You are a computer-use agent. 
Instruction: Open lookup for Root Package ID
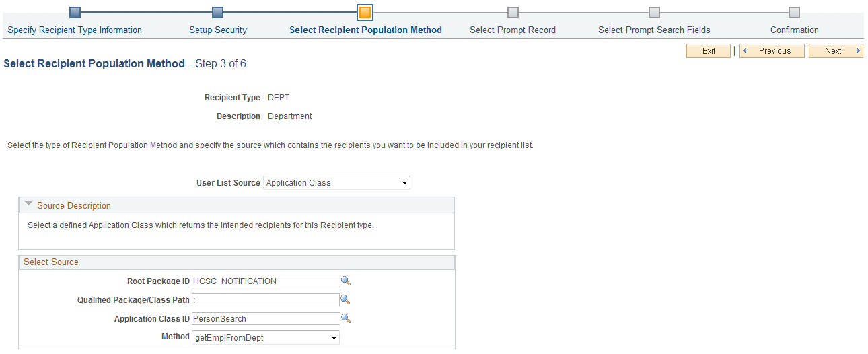346,281
